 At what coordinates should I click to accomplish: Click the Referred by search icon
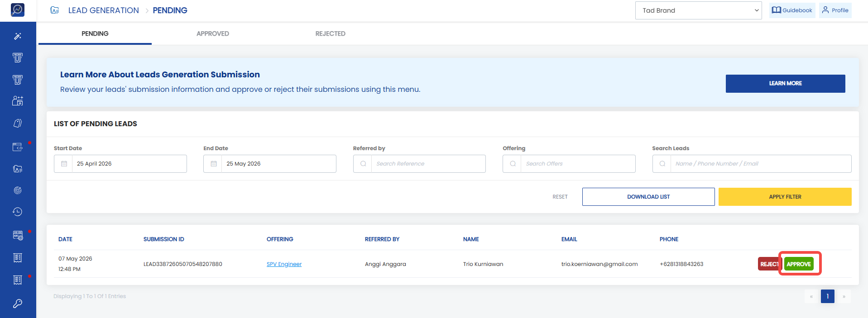click(363, 164)
